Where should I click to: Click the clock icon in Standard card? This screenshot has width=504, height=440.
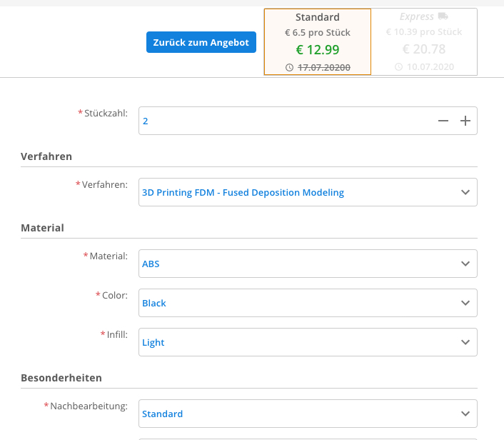289,67
